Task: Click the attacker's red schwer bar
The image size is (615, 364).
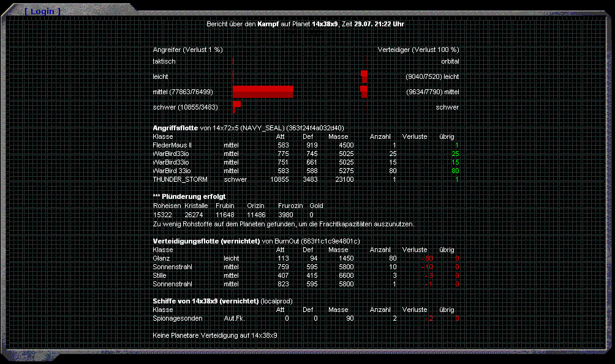Action: pos(236,105)
